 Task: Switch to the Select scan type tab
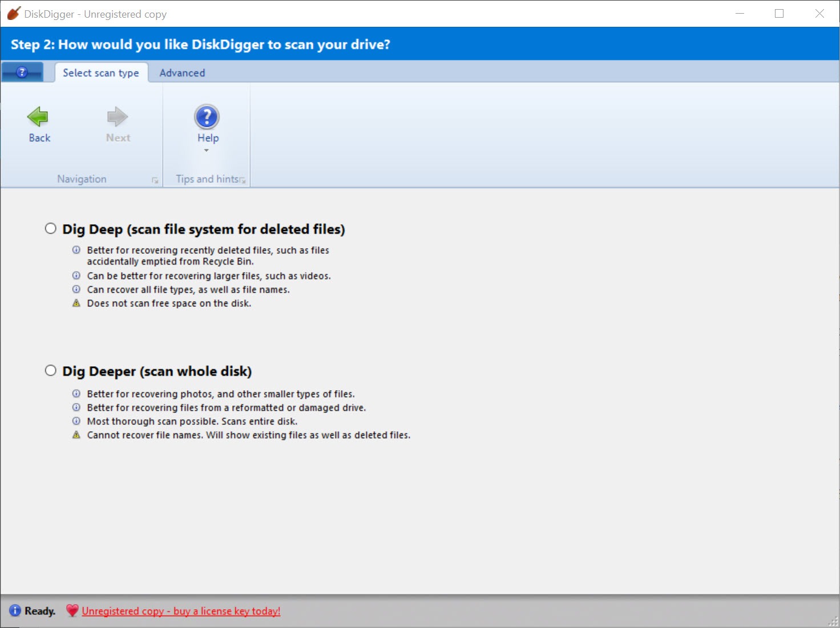pos(101,72)
